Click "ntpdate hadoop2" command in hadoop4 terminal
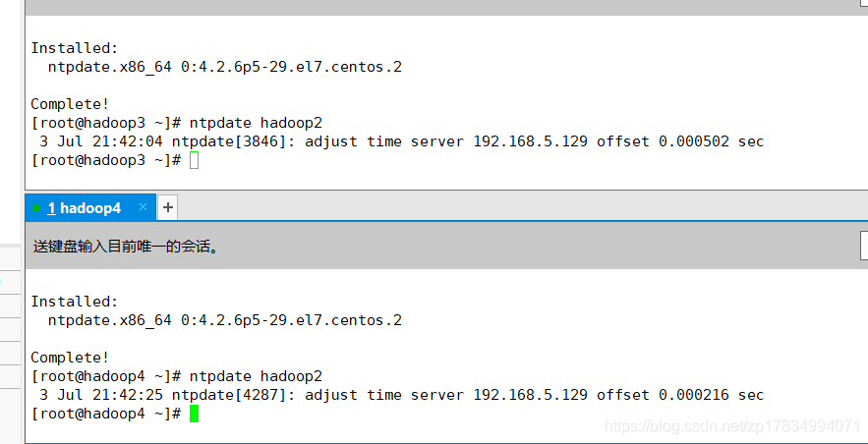This screenshot has height=444, width=868. pos(256,376)
